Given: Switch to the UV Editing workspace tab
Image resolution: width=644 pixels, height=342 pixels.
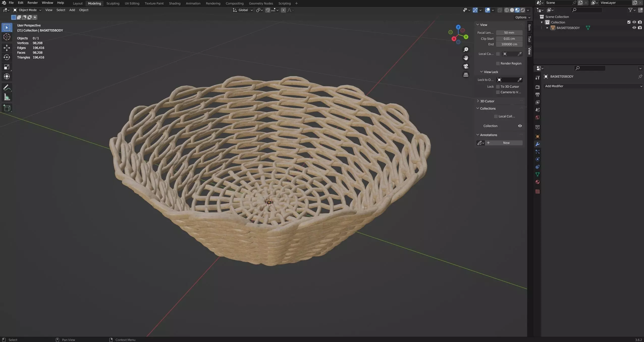Looking at the screenshot, I should pyautogui.click(x=132, y=3).
